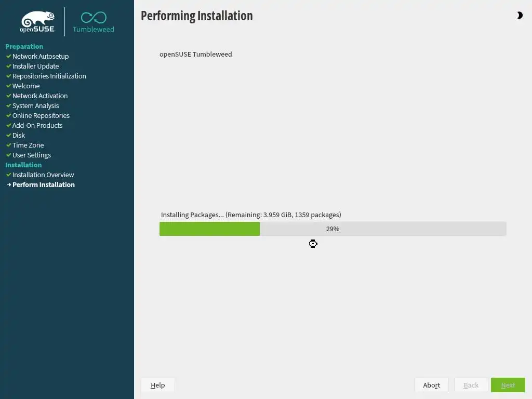This screenshot has height=399, width=532.
Task: Click the openSUSE Tumbleweed product label
Action: coord(196,54)
